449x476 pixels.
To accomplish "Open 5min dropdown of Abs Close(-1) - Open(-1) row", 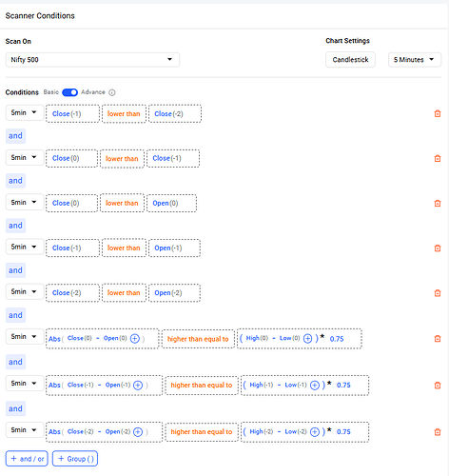I will pyautogui.click(x=25, y=383).
